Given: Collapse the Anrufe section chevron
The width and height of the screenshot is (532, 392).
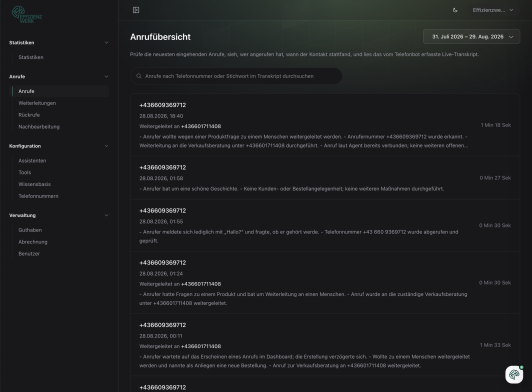Looking at the screenshot, I should point(106,77).
